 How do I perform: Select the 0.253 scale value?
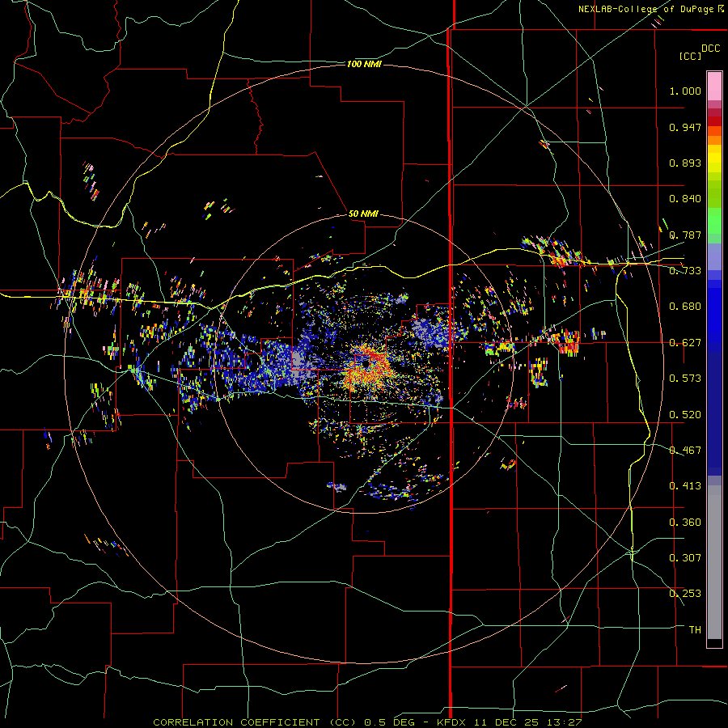pos(685,594)
